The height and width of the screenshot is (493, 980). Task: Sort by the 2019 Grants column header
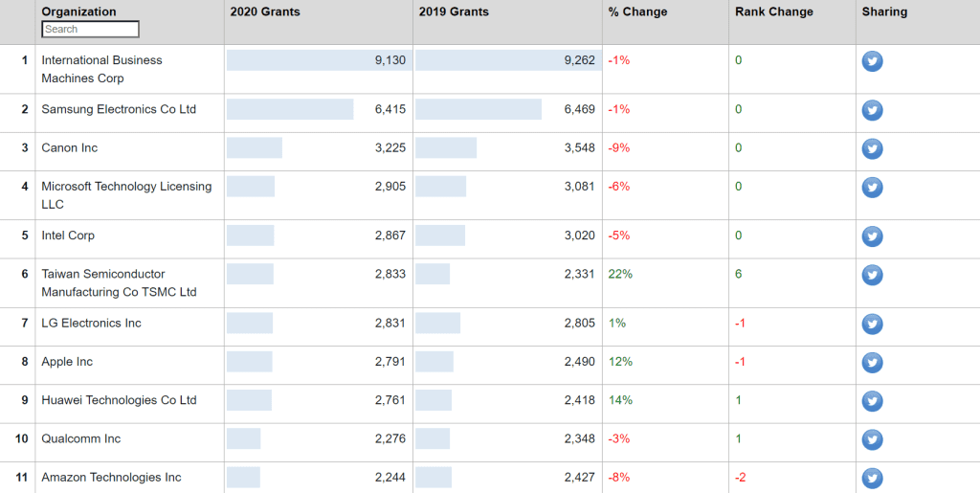click(x=454, y=11)
